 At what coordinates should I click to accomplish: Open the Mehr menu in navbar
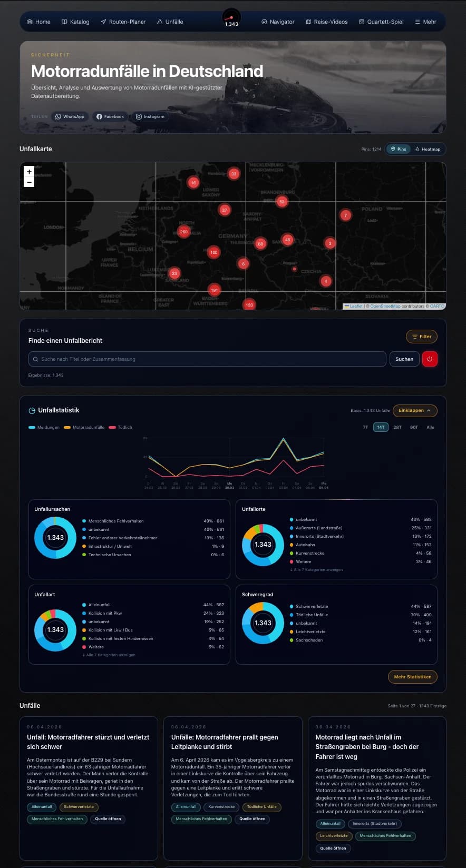point(425,22)
